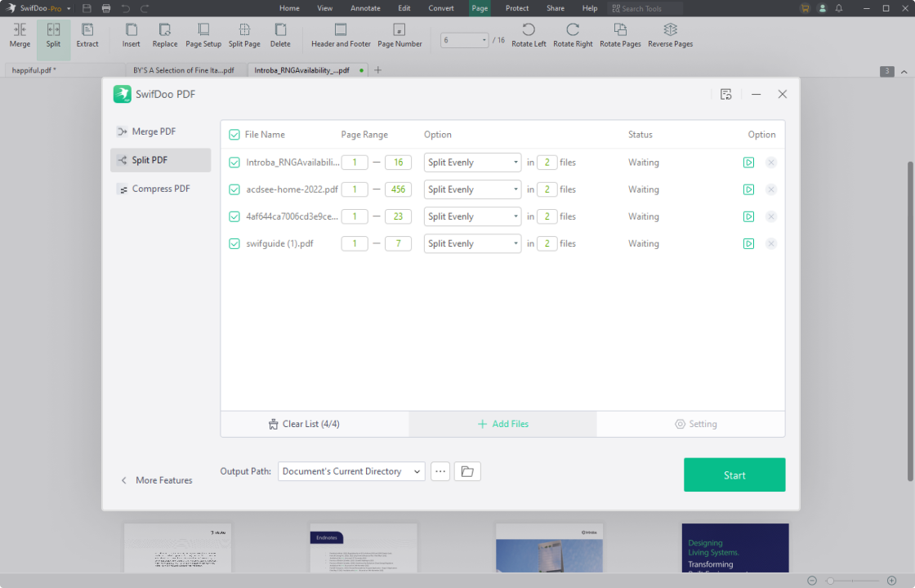915x588 pixels.
Task: Uncheck the swifguide (1).pdf checkbox
Action: point(234,243)
